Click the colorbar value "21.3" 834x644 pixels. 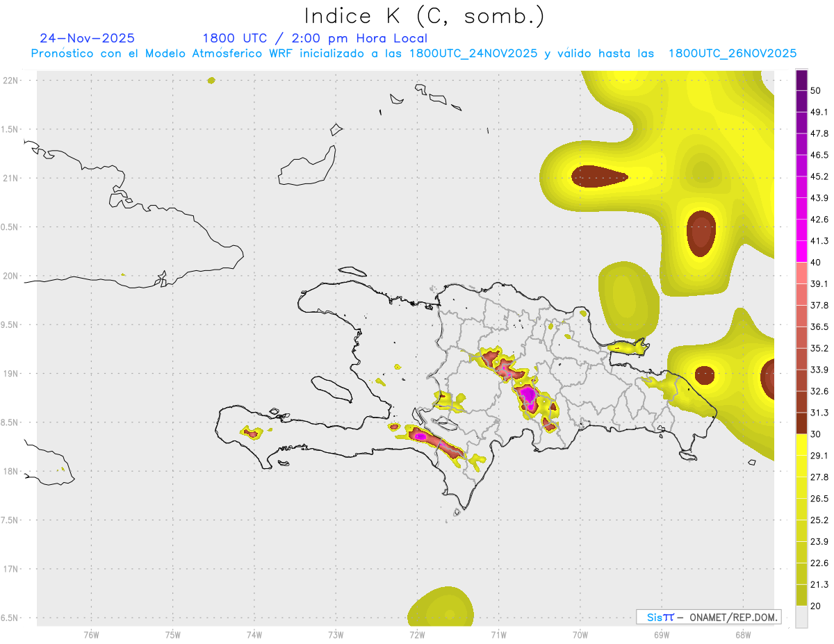click(x=819, y=584)
